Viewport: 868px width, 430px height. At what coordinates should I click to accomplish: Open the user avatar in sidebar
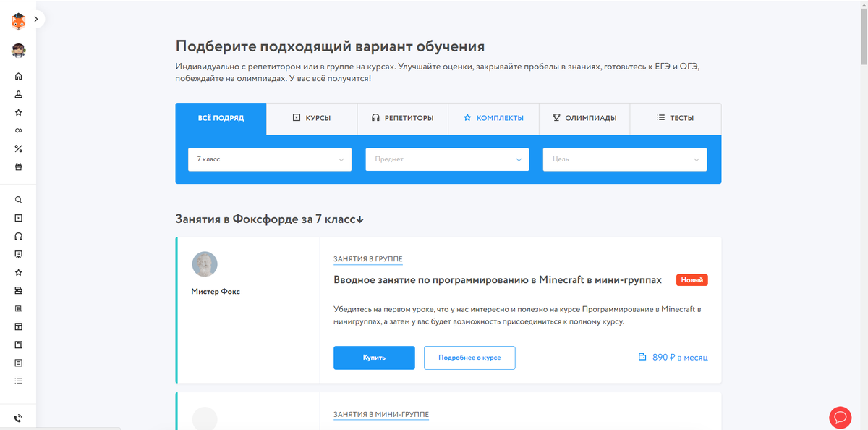pyautogui.click(x=18, y=51)
